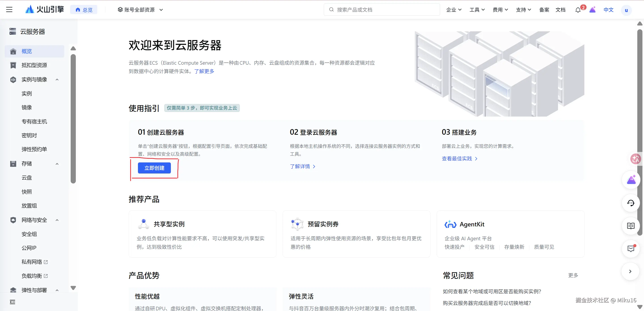Open the 工具 menu in header
Image resolution: width=644 pixels, height=311 pixels.
[x=477, y=10]
